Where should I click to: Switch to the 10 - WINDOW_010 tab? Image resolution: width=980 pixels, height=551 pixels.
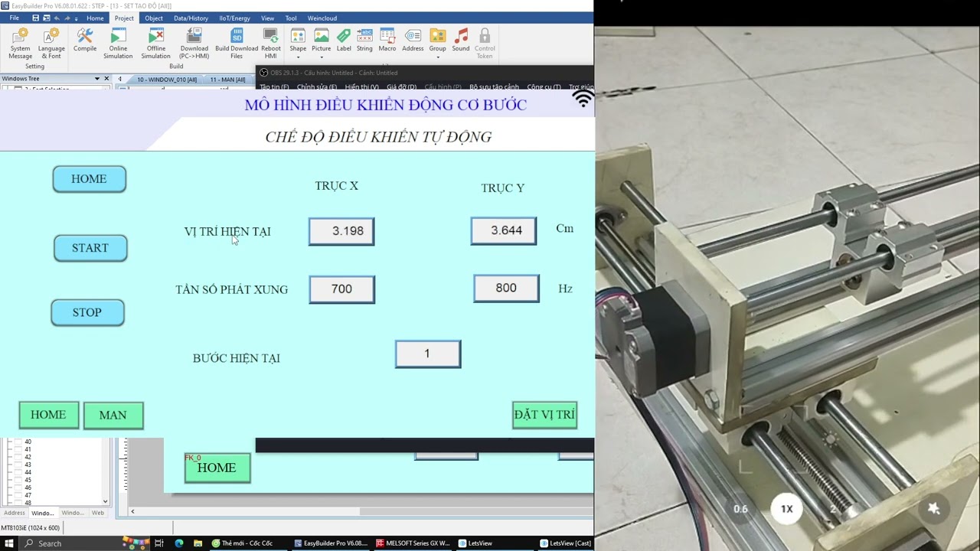pyautogui.click(x=166, y=80)
